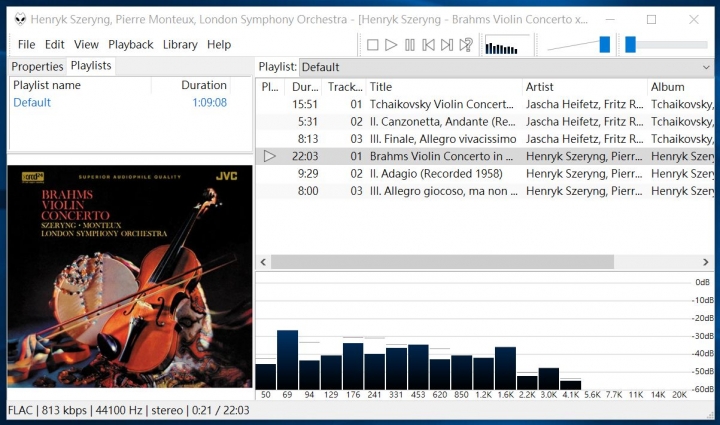
Task: Switch to the Playlists tab
Action: tap(91, 66)
